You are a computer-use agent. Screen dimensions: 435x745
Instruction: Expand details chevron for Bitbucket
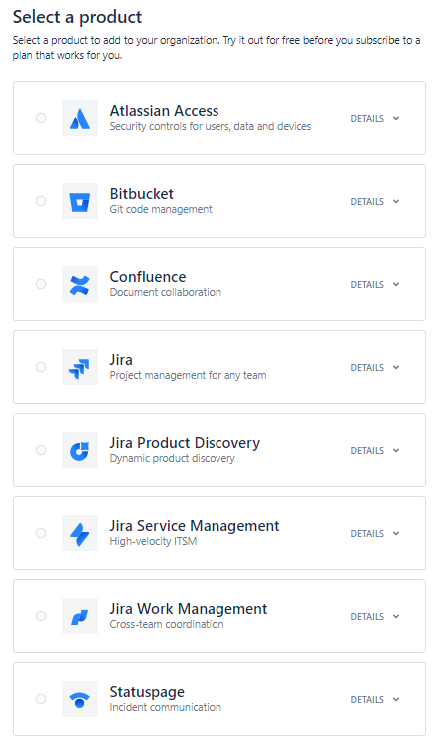tap(396, 201)
